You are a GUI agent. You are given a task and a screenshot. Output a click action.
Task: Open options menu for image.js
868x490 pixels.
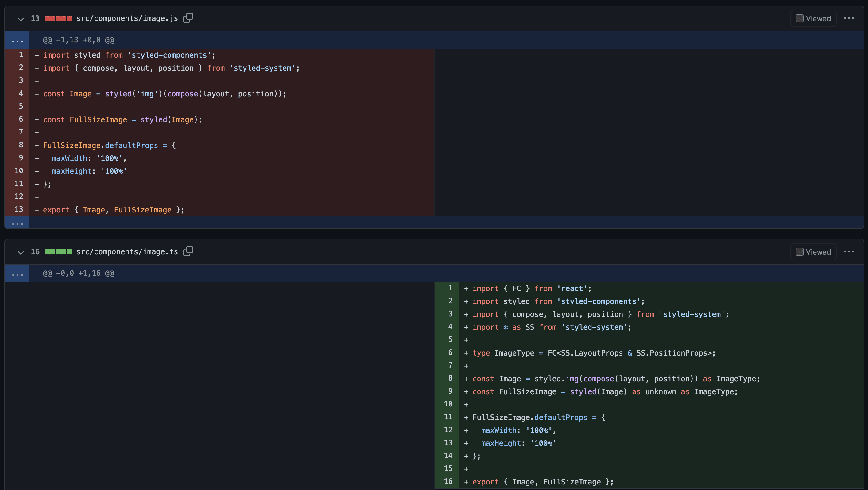pos(848,18)
